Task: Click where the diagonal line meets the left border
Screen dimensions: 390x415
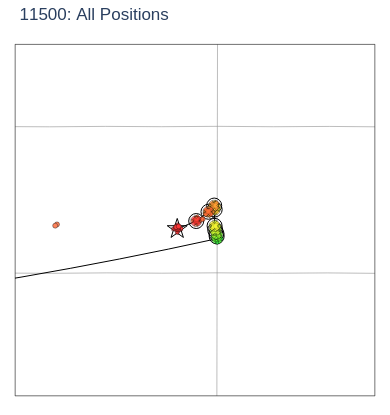Action: click(x=16, y=278)
